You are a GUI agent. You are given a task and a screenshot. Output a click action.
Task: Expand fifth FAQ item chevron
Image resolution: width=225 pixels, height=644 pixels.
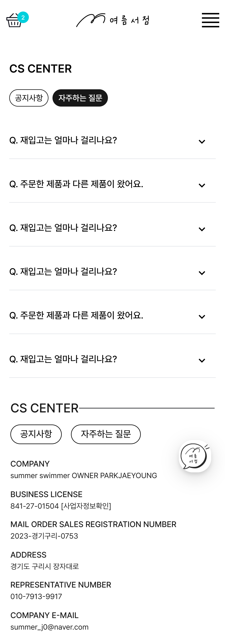pyautogui.click(x=202, y=317)
